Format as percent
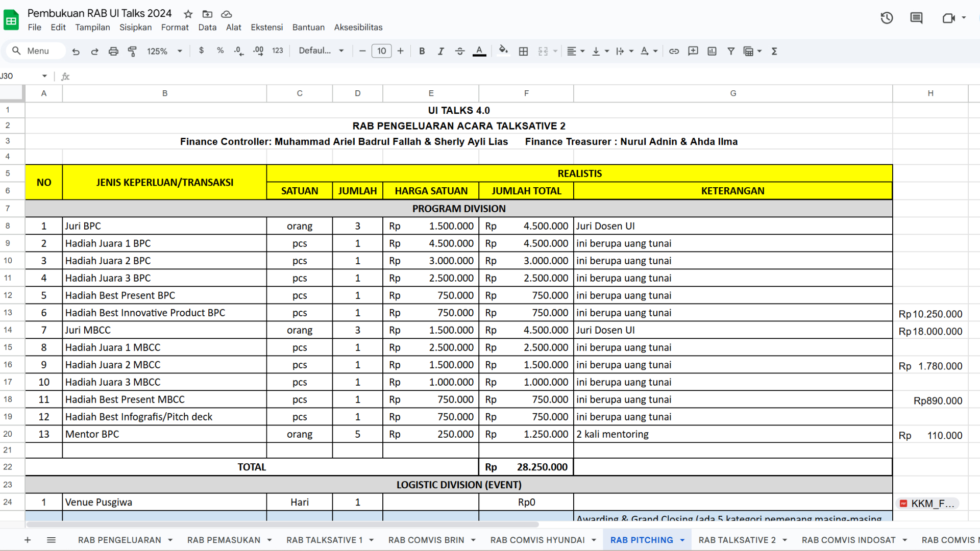The width and height of the screenshot is (980, 551). (x=220, y=51)
